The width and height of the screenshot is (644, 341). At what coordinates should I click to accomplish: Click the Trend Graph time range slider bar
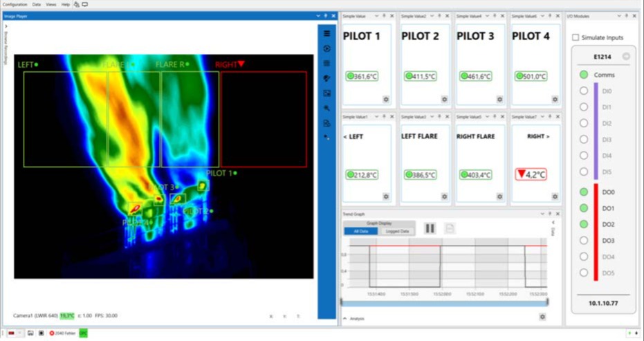444,303
